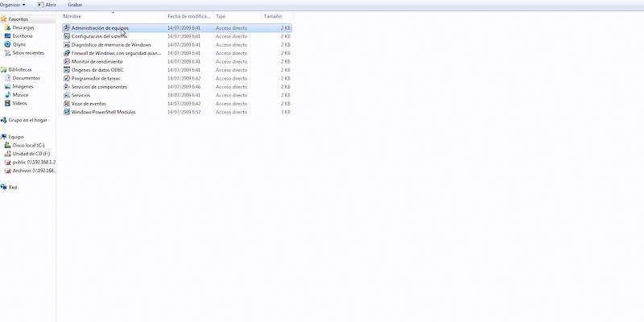Open Documentos library label

click(27, 78)
